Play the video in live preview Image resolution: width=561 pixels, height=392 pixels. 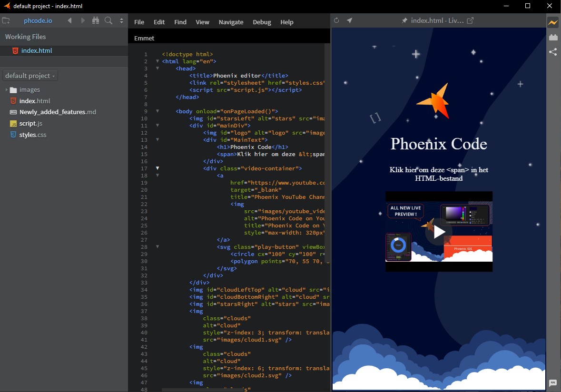pos(439,232)
